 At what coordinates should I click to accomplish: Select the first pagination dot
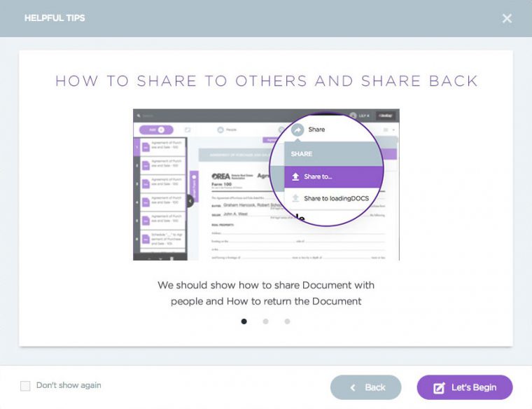[244, 321]
